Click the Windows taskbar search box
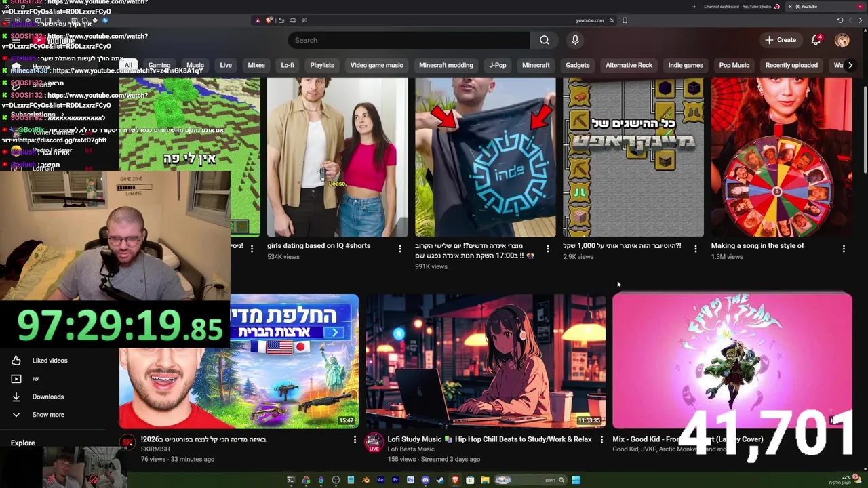Viewport: 868px width, 488px height. 531,480
